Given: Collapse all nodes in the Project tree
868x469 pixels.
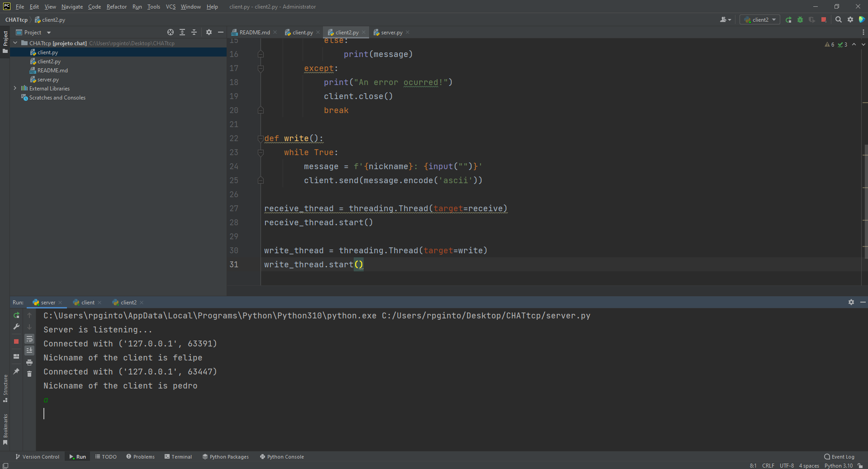Looking at the screenshot, I should click(194, 32).
